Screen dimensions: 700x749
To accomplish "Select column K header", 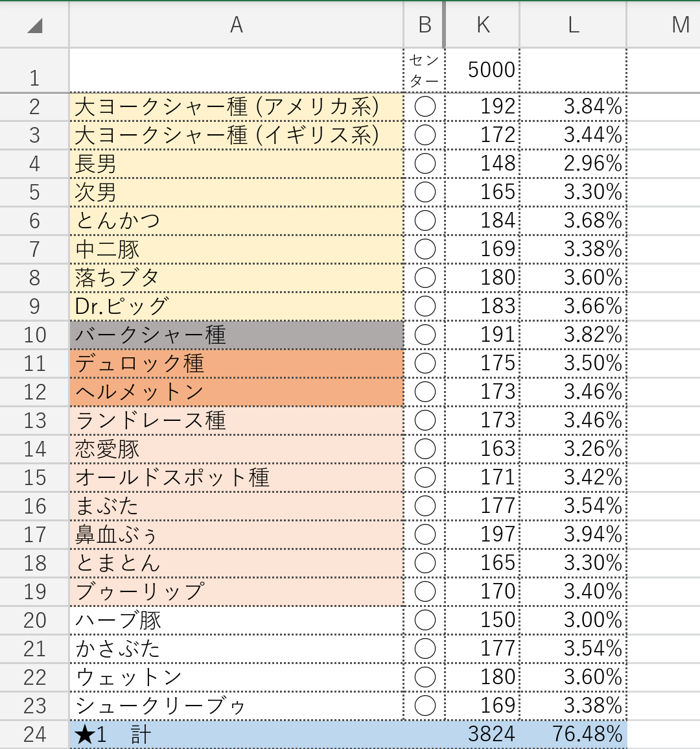I will pyautogui.click(x=482, y=25).
